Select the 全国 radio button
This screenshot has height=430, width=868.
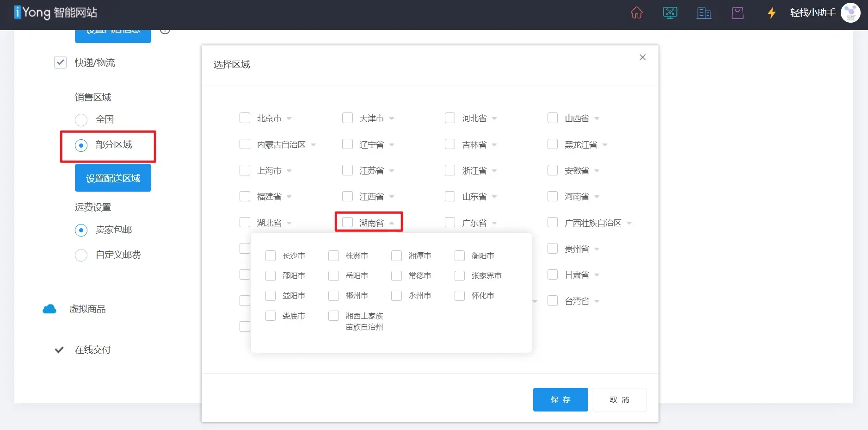[81, 120]
